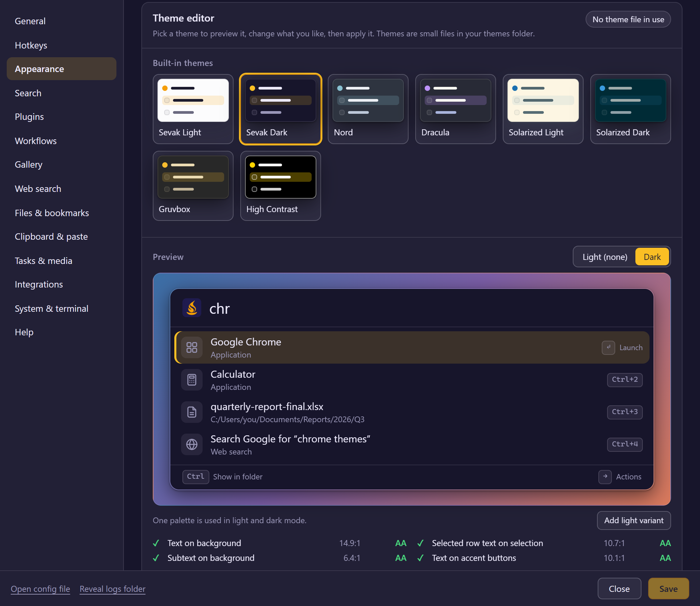Click the quarterly-report file document icon
This screenshot has width=700, height=606.
(191, 412)
